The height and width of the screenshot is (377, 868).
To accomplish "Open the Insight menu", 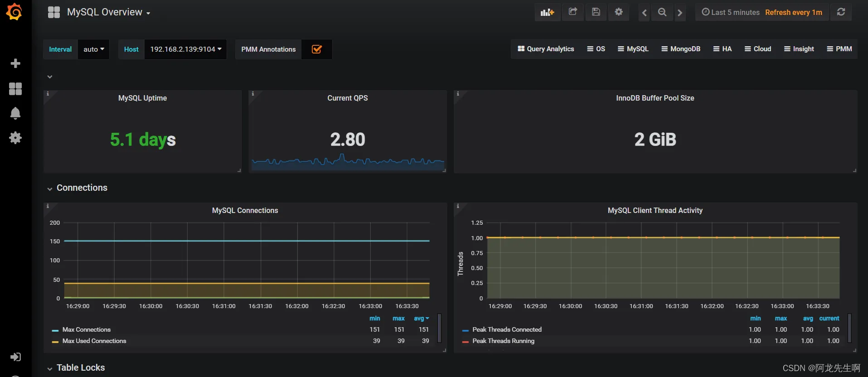I will [x=799, y=49].
